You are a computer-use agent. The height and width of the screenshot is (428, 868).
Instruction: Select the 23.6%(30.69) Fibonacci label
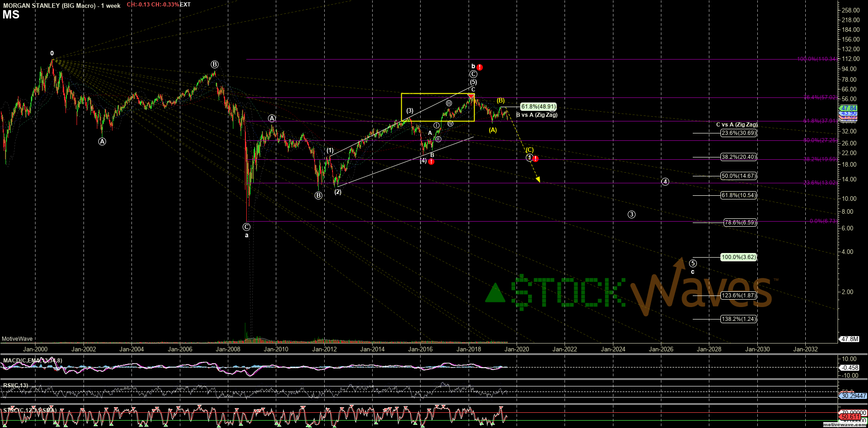739,133
